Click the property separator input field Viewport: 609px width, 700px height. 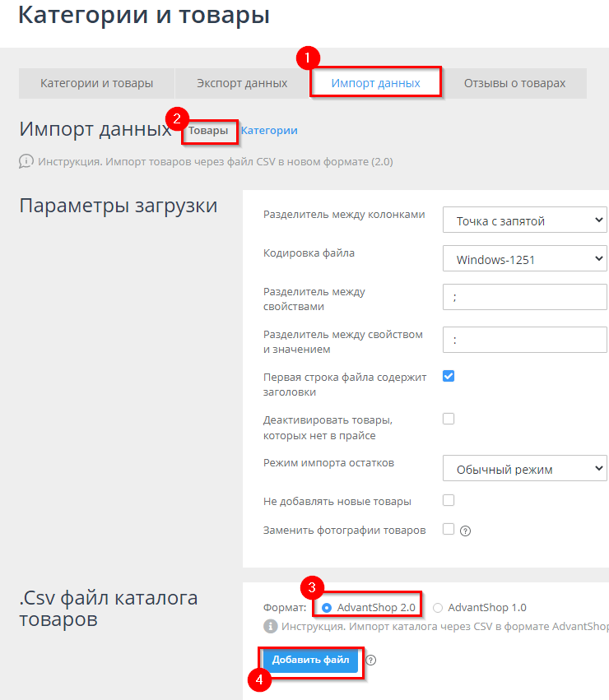524,297
